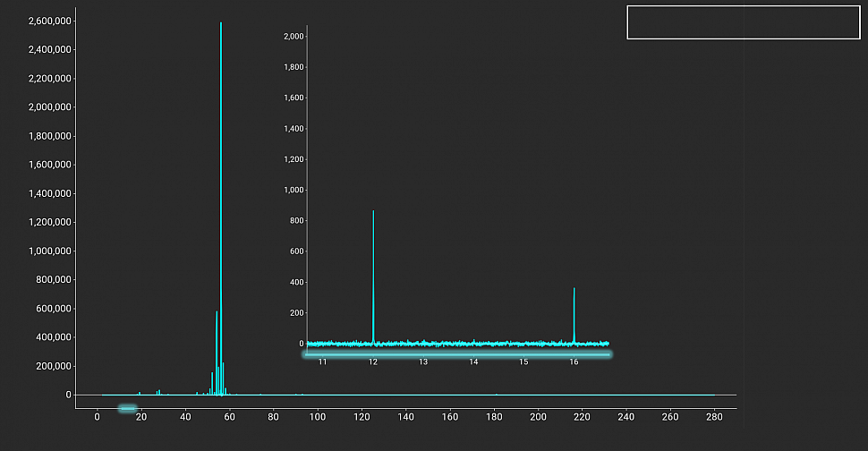The image size is (868, 451).
Task: Click the inset '14' x-axis label
Action: click(474, 362)
